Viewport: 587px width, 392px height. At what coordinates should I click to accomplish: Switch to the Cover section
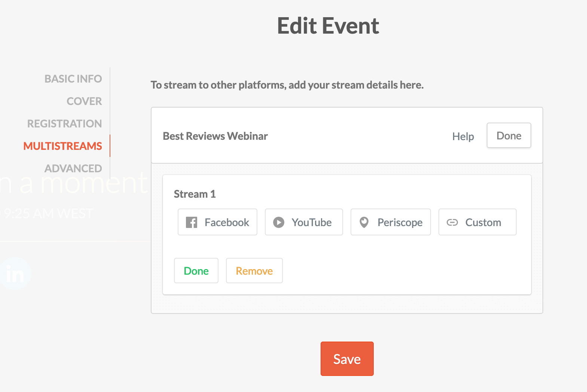(x=84, y=101)
